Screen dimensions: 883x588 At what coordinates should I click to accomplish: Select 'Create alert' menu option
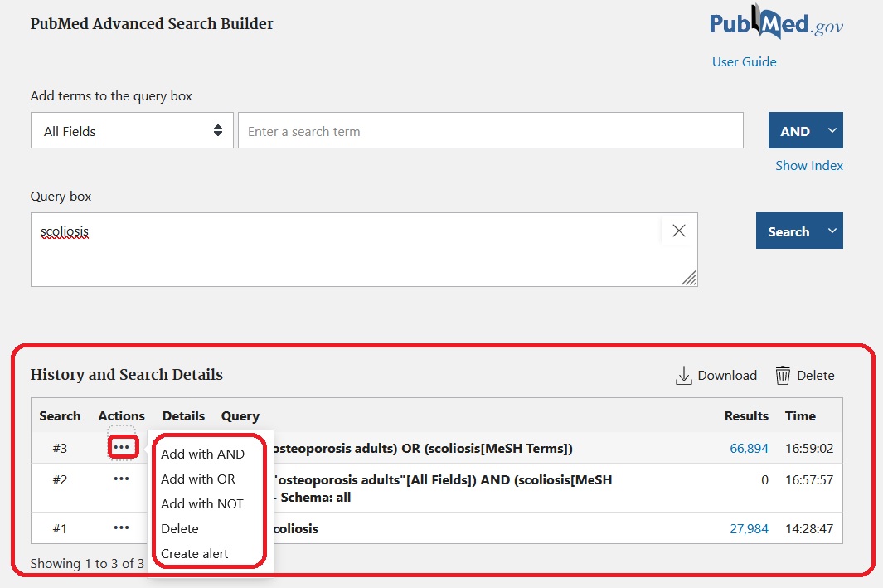(194, 554)
